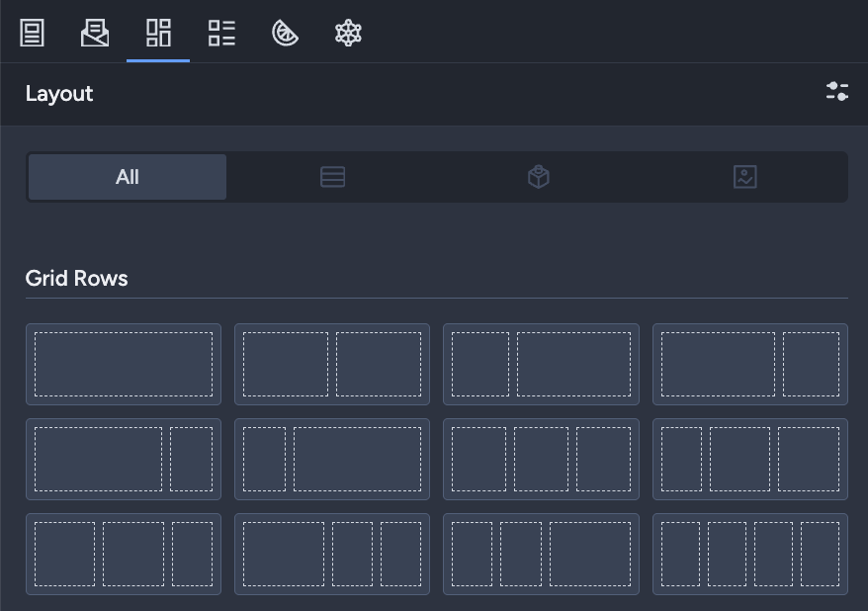This screenshot has height=611, width=868.
Task: Insert the three equal columns row layout
Action: point(541,459)
